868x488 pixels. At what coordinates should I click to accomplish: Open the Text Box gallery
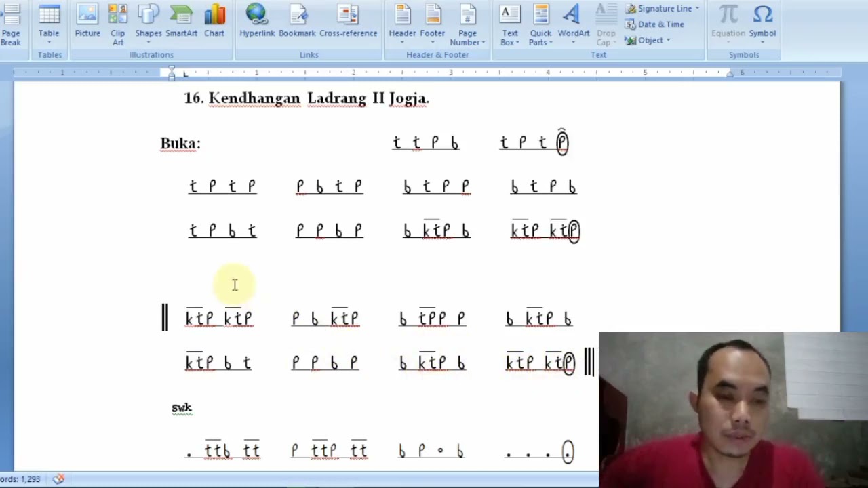point(510,26)
